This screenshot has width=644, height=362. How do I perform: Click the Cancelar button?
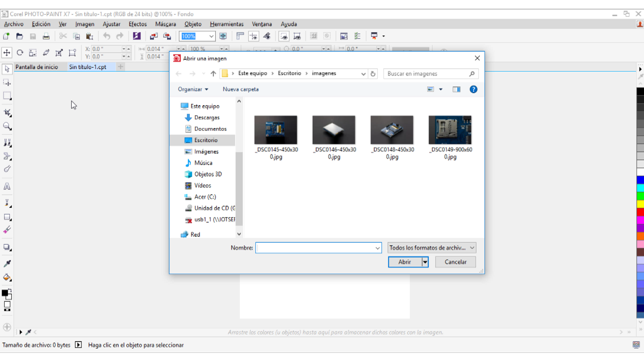(x=455, y=262)
